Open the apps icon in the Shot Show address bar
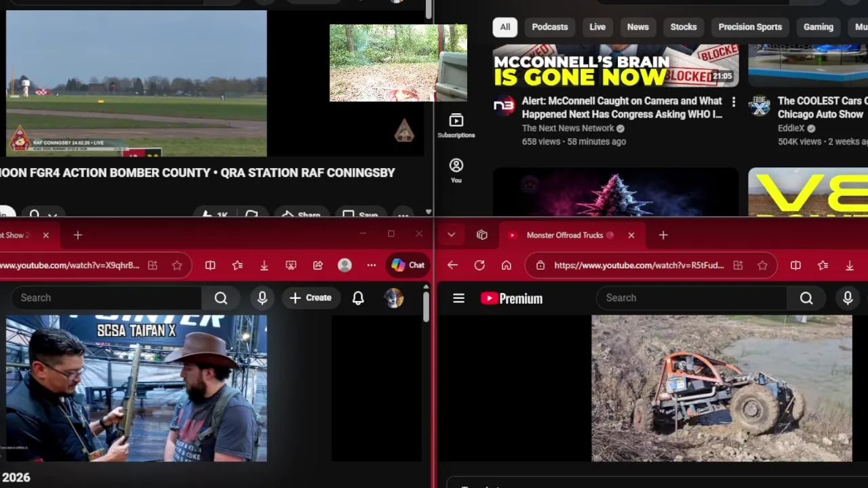The image size is (868, 488). click(153, 266)
